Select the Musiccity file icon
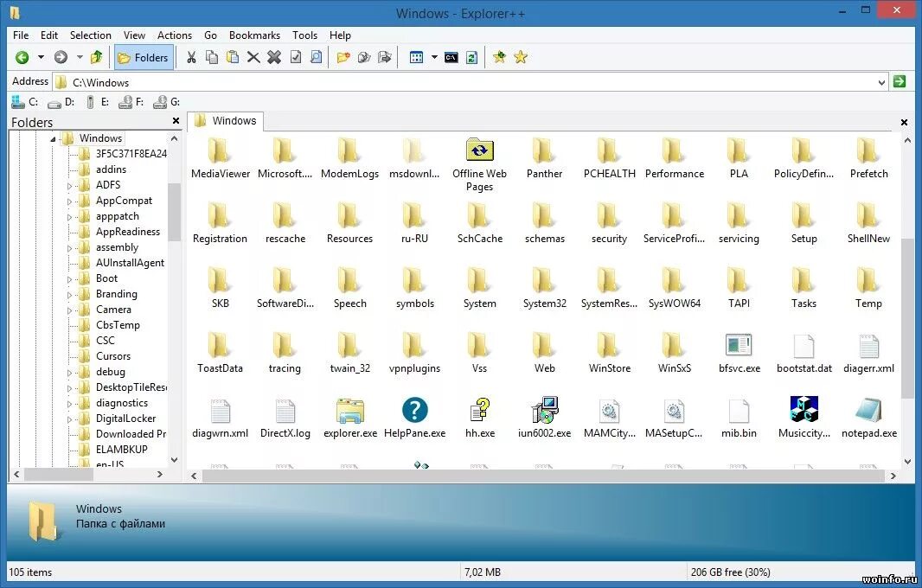This screenshot has height=588, width=922. tap(804, 410)
